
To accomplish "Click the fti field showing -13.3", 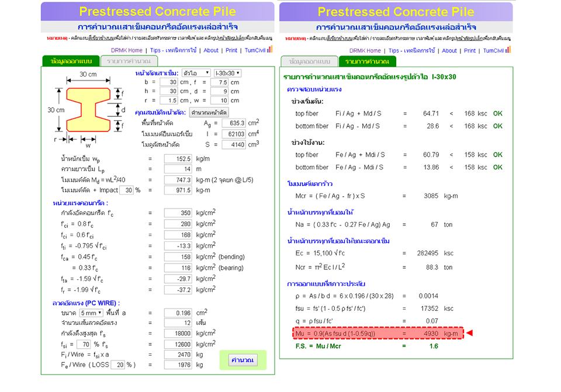I will (178, 246).
